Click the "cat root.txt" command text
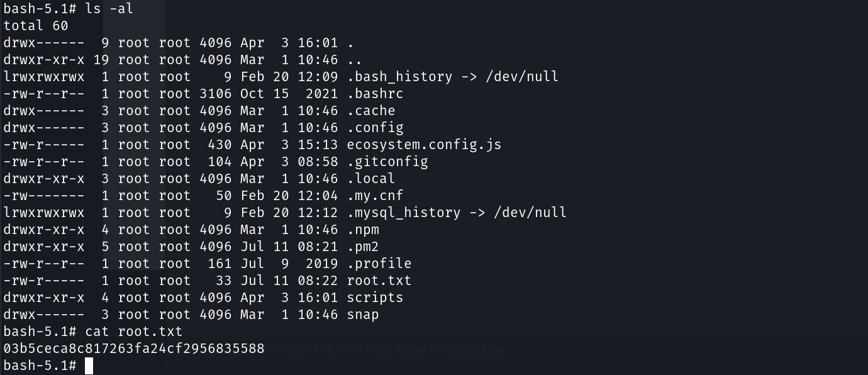Image resolution: width=868 pixels, height=375 pixels. coord(133,332)
